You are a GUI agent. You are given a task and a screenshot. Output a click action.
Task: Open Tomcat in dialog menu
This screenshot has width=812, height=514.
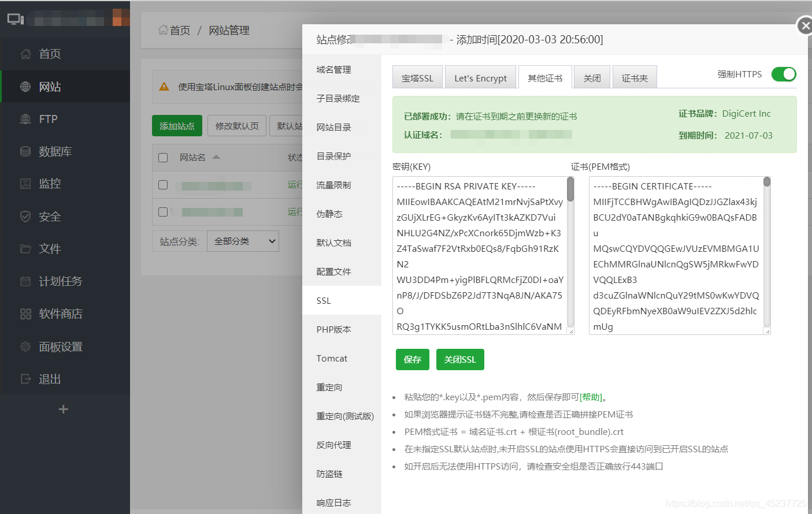[342, 358]
